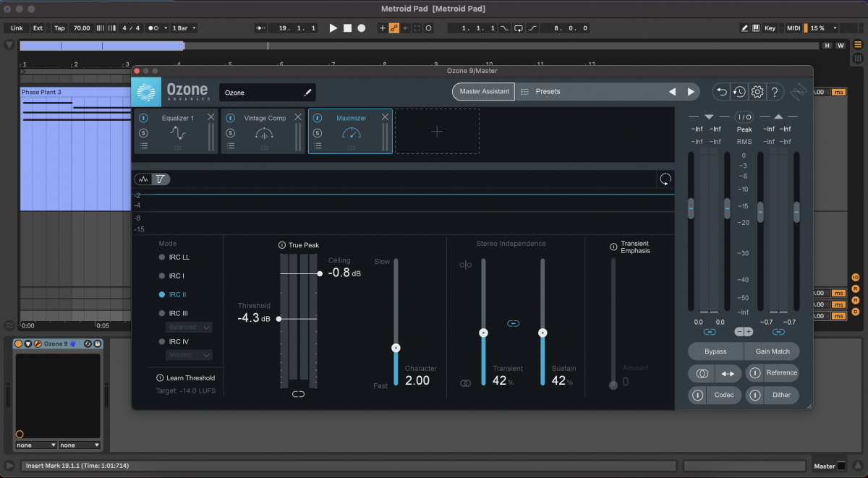Open the Maximizer module presets list
868x478 pixels.
pos(317,146)
